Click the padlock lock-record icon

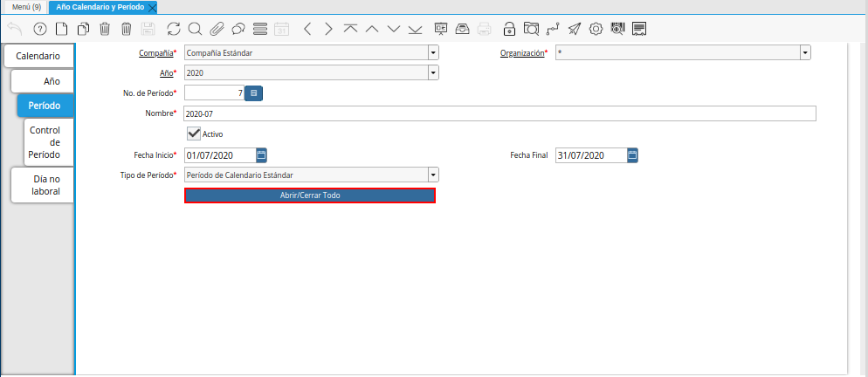pos(509,29)
